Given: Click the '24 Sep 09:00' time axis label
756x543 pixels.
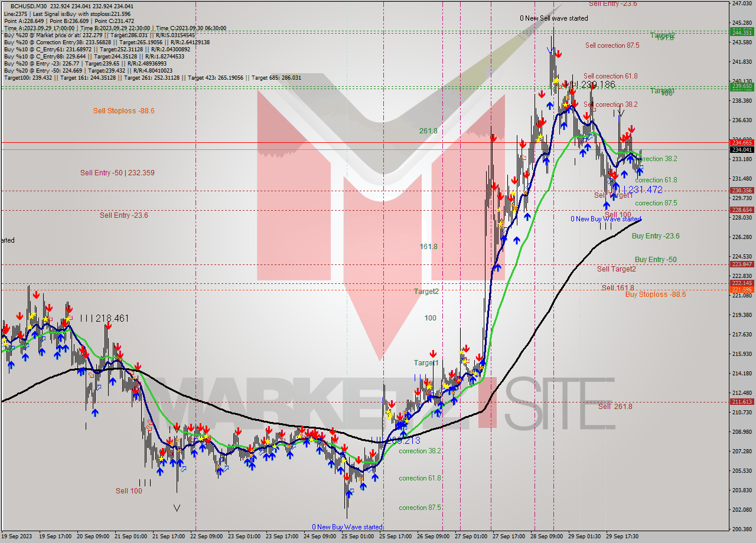Looking at the screenshot, I should click(x=321, y=537).
